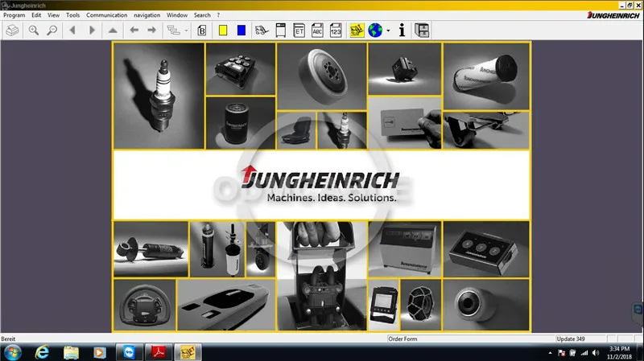Show hidden tray icons arrow
Image resolution: width=644 pixels, height=361 pixels.
click(550, 353)
